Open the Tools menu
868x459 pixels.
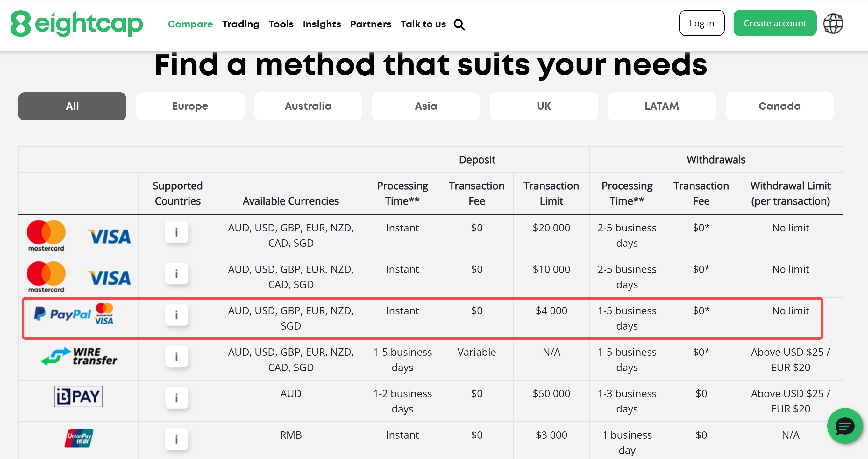click(281, 24)
